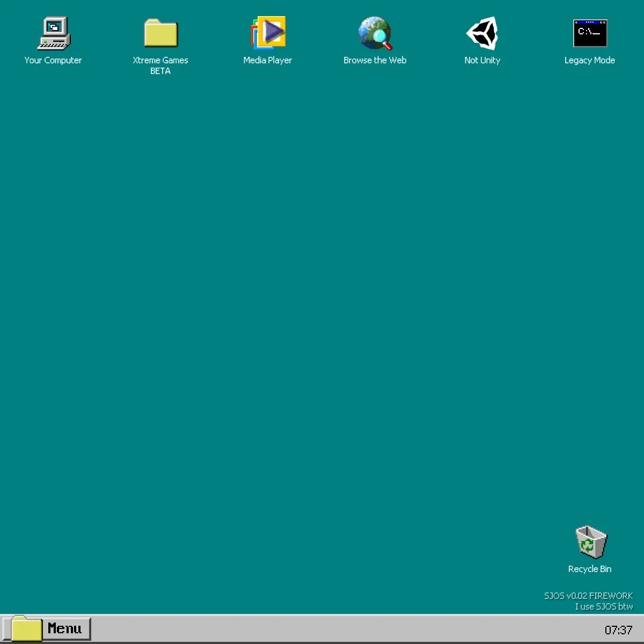
Task: Click the I use SJOS btw text
Action: [604, 606]
